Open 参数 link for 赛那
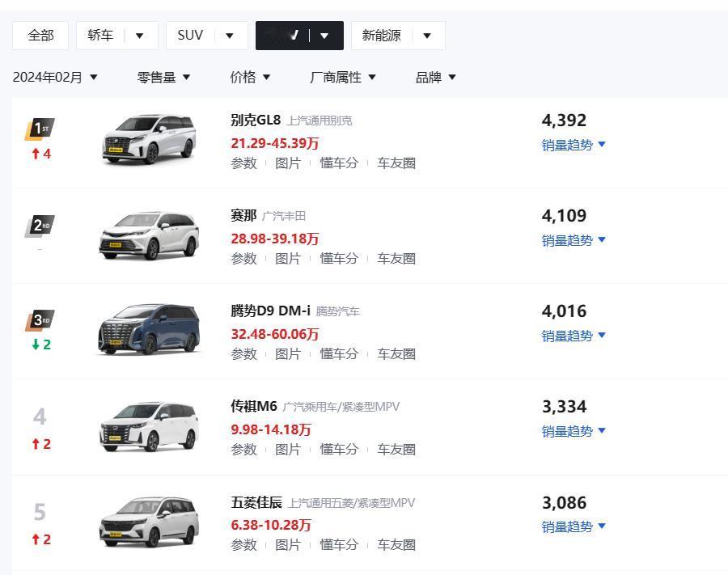 pyautogui.click(x=243, y=259)
